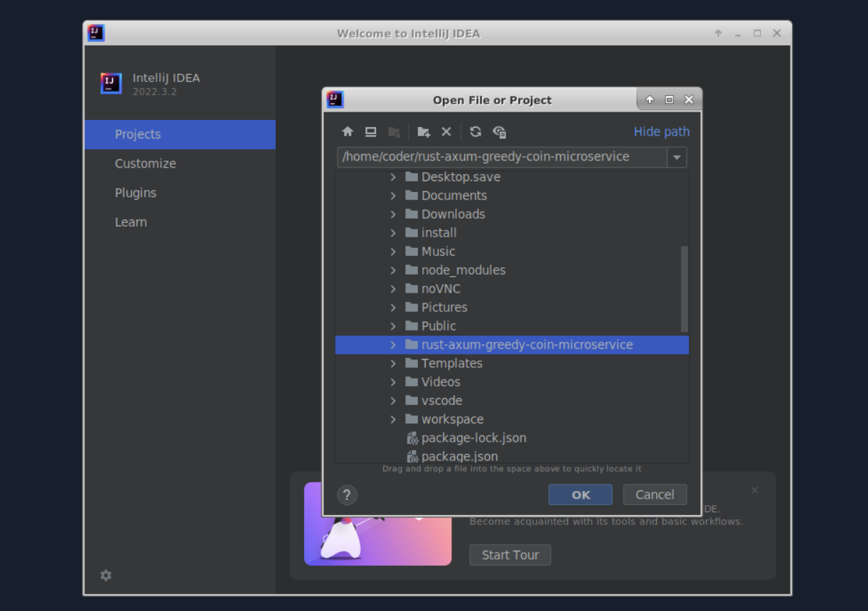Select the Documents folder row

click(x=512, y=195)
